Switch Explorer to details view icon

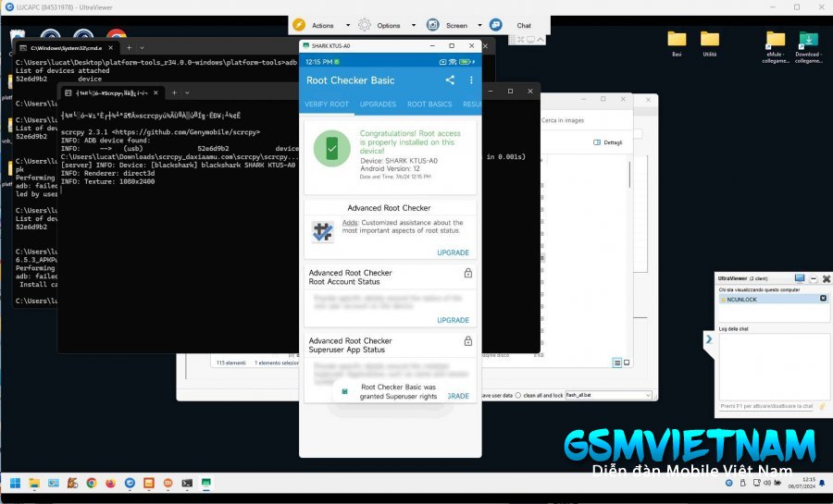[616, 363]
